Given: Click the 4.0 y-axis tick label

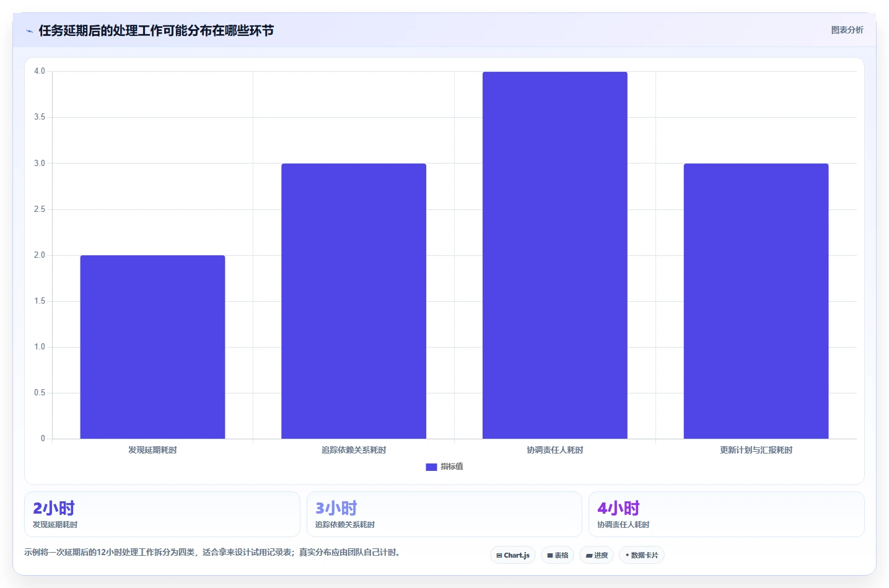Looking at the screenshot, I should 40,71.
